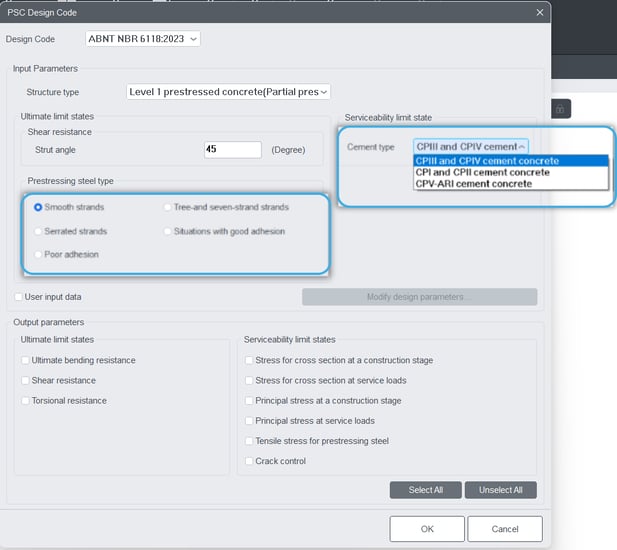
Task: Click the Strut angle input field
Action: point(232,149)
